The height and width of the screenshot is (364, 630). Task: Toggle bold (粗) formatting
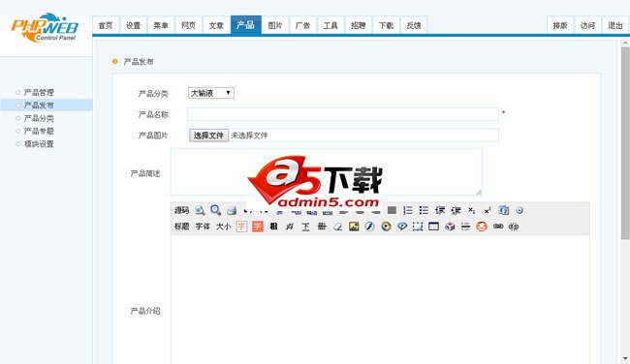(x=273, y=227)
